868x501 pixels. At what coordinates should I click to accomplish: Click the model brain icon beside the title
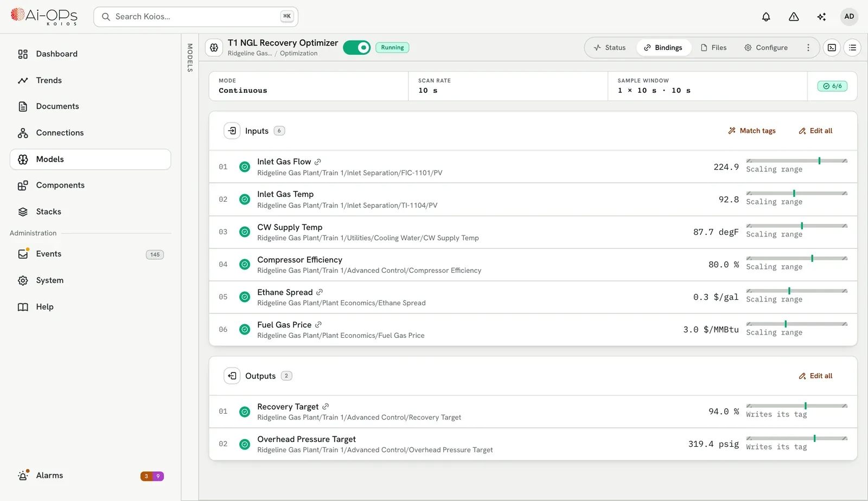214,48
